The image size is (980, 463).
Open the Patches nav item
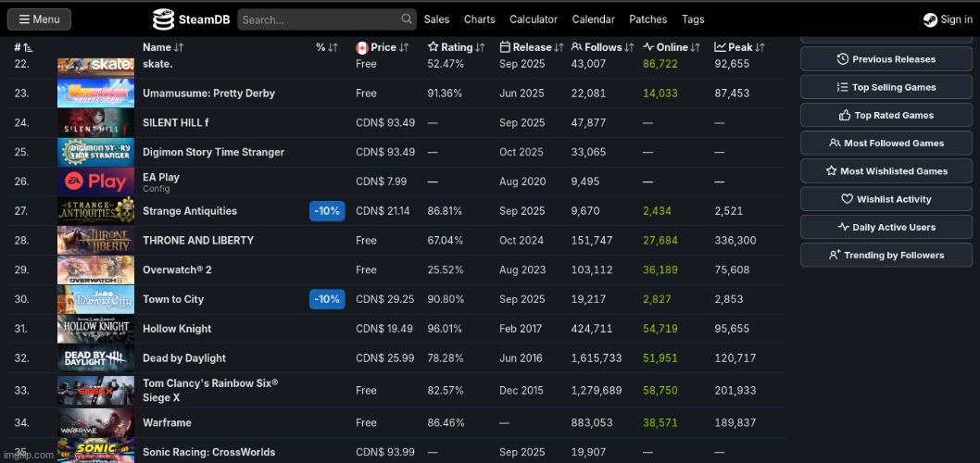coord(648,19)
